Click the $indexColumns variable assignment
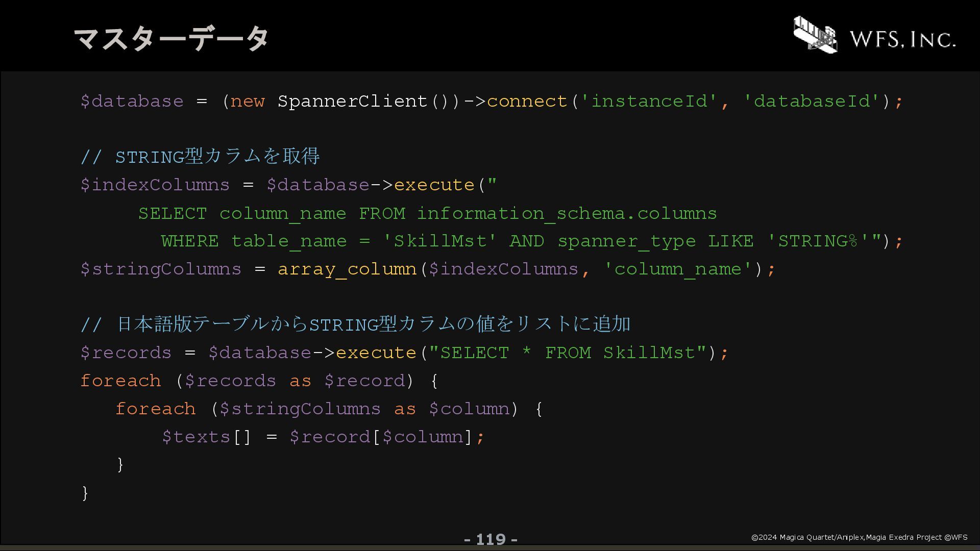This screenshot has width=980, height=551. click(x=155, y=185)
